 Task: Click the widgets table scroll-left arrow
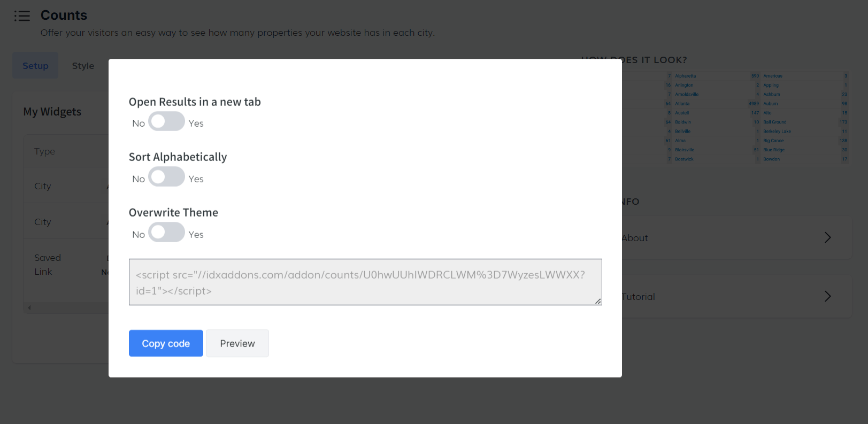(x=29, y=307)
